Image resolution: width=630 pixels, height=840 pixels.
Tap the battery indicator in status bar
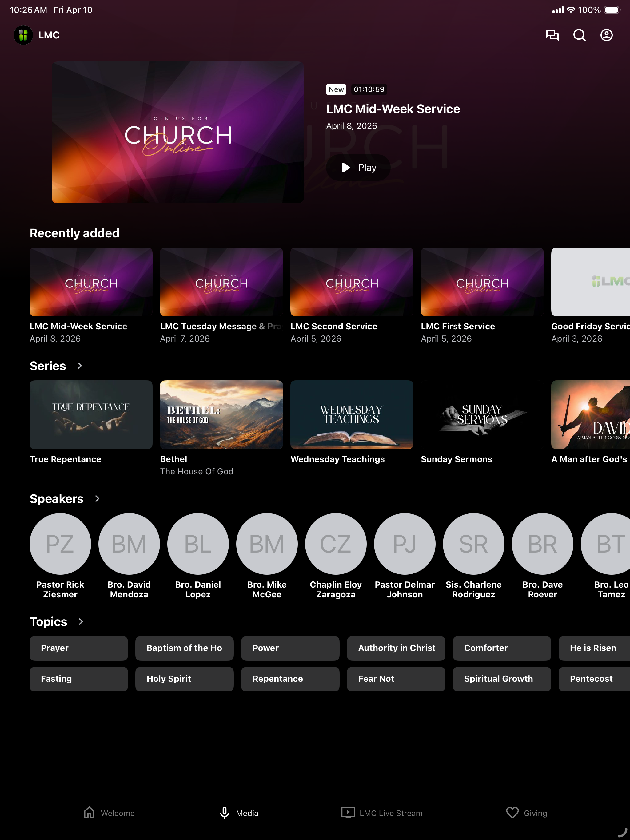point(612,10)
